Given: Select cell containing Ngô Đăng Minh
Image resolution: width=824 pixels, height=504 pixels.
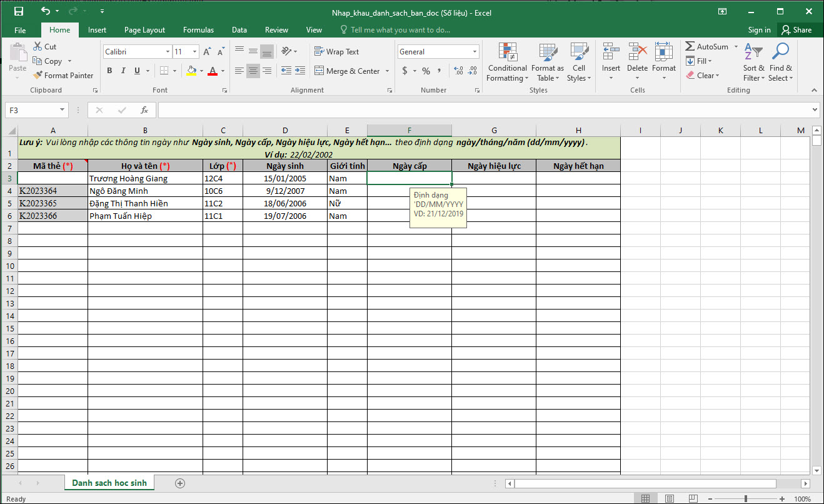Looking at the screenshot, I should tap(145, 191).
